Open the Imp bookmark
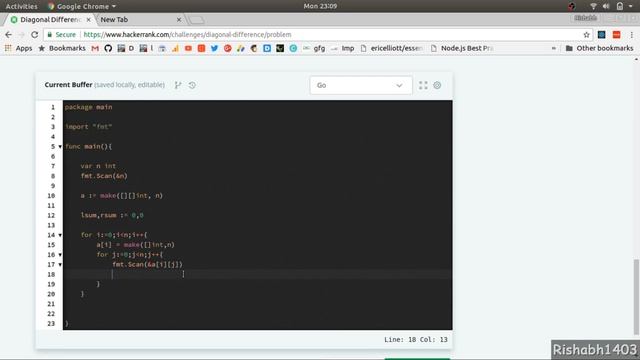 [343, 48]
